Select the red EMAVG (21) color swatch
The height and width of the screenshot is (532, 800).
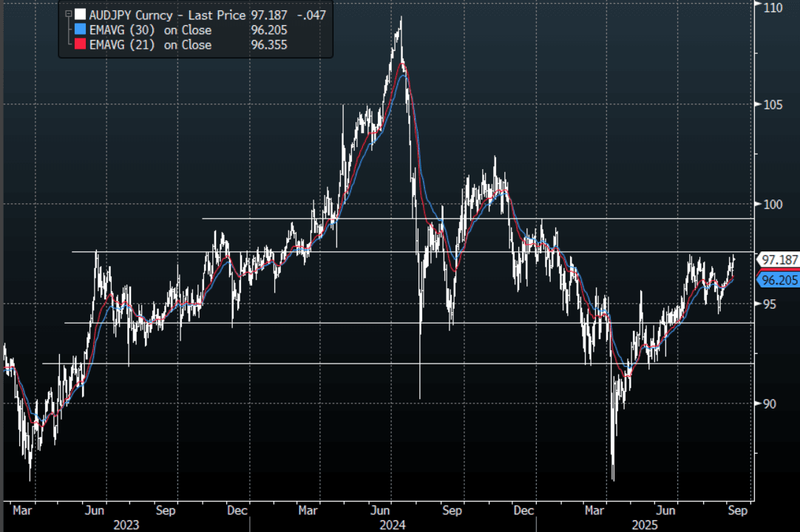point(80,45)
